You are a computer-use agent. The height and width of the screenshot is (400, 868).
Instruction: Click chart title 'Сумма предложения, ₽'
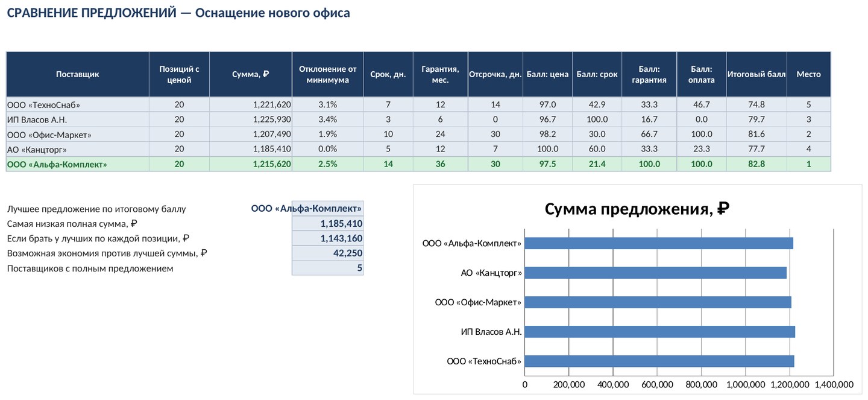pos(637,209)
